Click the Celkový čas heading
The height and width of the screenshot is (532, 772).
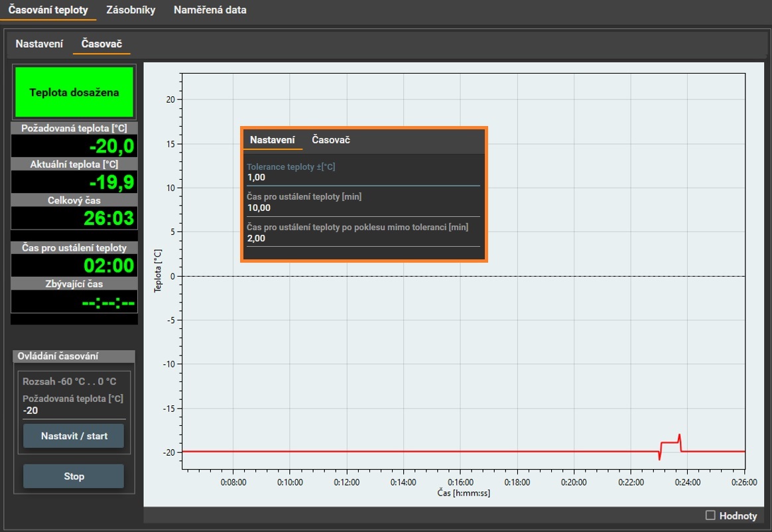(74, 200)
